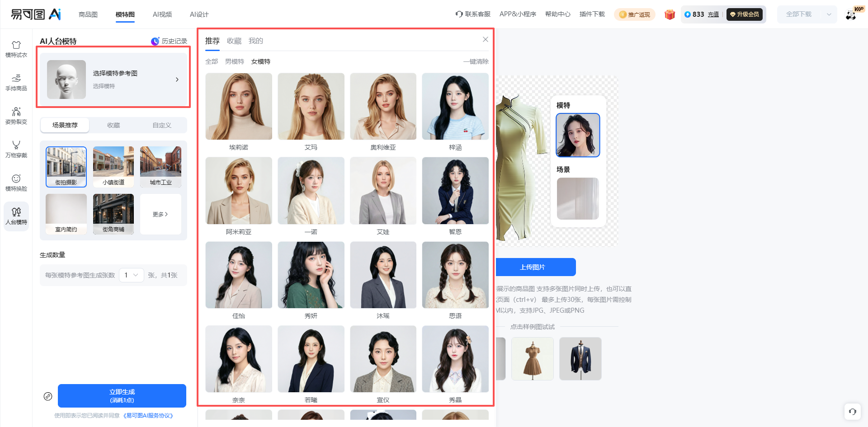This screenshot has width=868, height=427.
Task: Click the navy suit sample image
Action: pyautogui.click(x=580, y=359)
